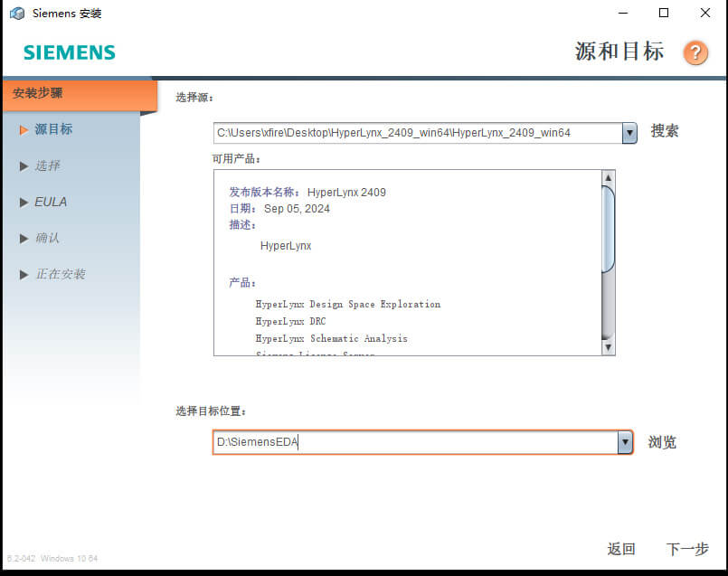Screen dimensions: 728x576
Task: Select the 正在安装 installation step
Action: click(x=61, y=274)
